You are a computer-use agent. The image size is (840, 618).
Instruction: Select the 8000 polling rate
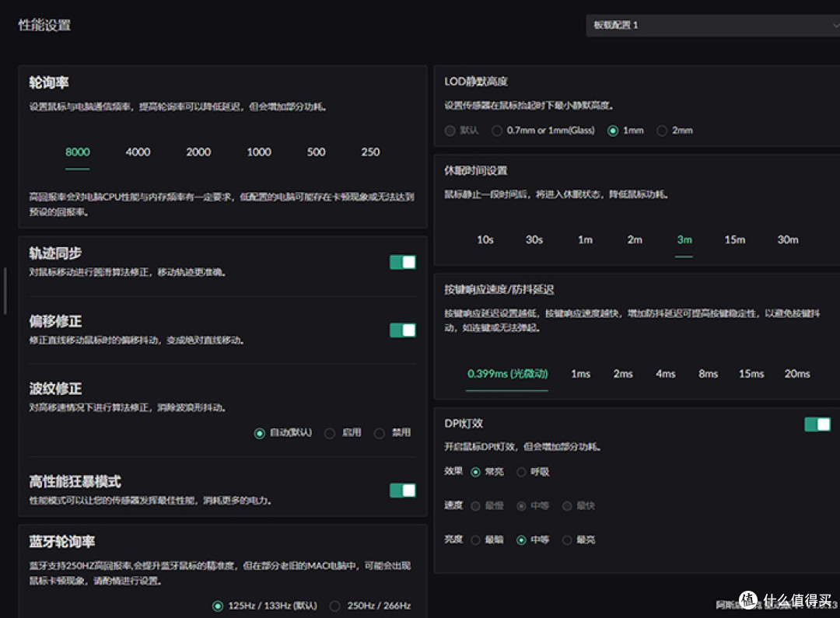click(x=78, y=152)
